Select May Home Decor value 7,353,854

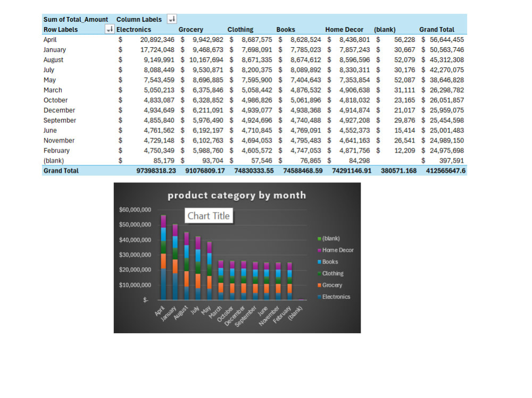pos(354,80)
